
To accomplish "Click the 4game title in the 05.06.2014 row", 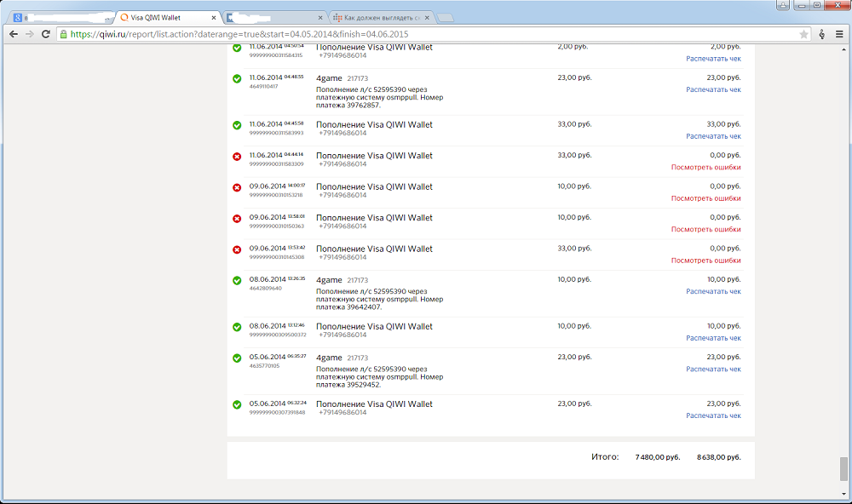I will pyautogui.click(x=329, y=358).
